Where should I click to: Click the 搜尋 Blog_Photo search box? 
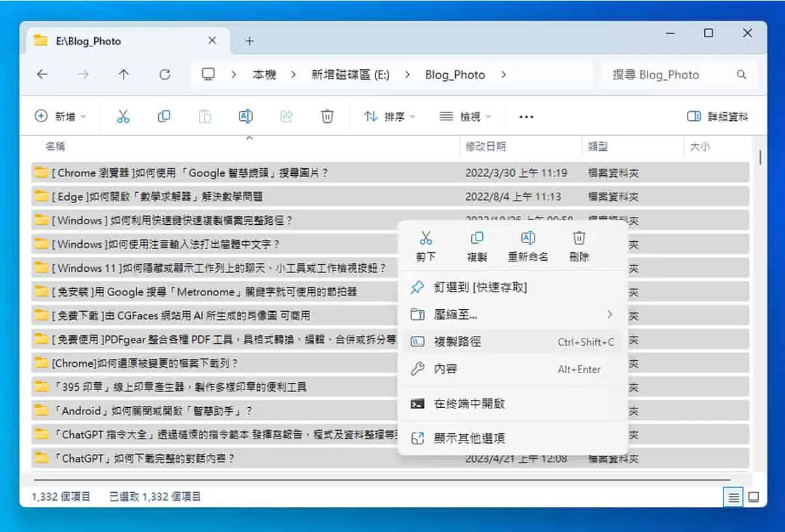point(678,75)
